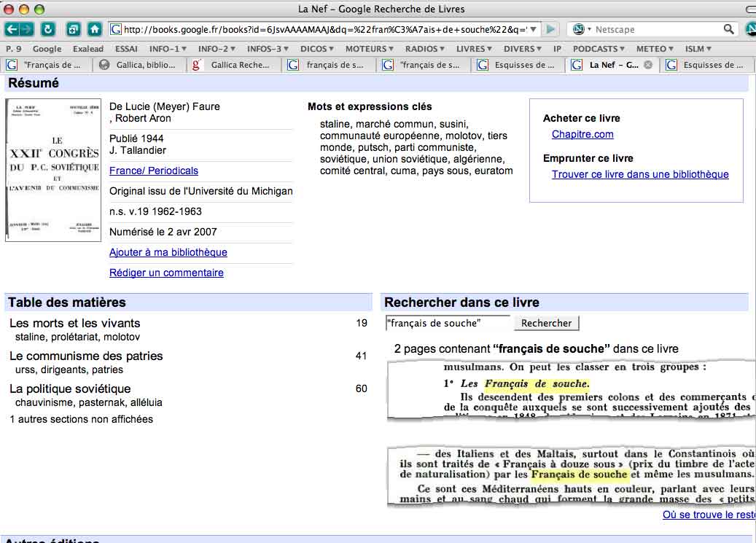Open the ESSAI bookmark

tap(126, 49)
